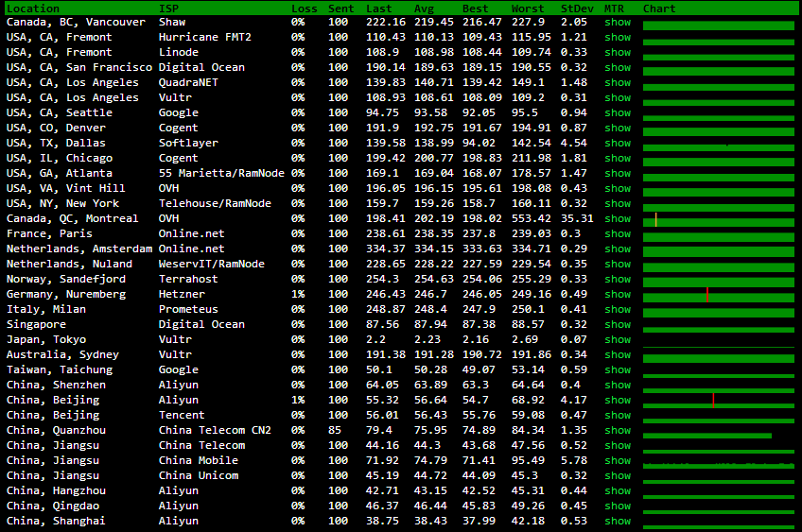Screen dimensions: 802x532
Task: Open 'show' link for Tokyo Vultr
Action: tap(618, 340)
